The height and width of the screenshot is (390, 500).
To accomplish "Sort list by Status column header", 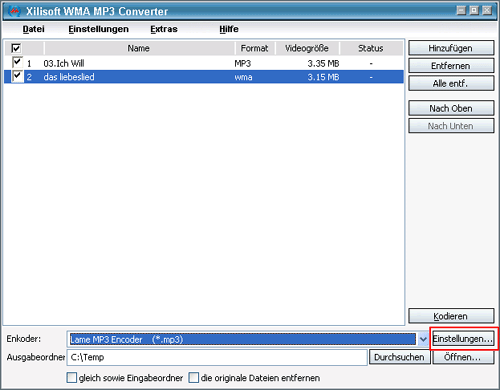I will click(371, 48).
